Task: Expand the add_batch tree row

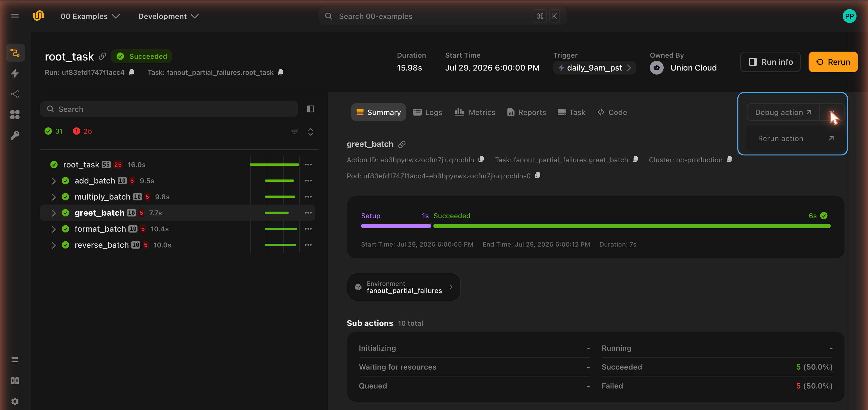Action: [54, 181]
